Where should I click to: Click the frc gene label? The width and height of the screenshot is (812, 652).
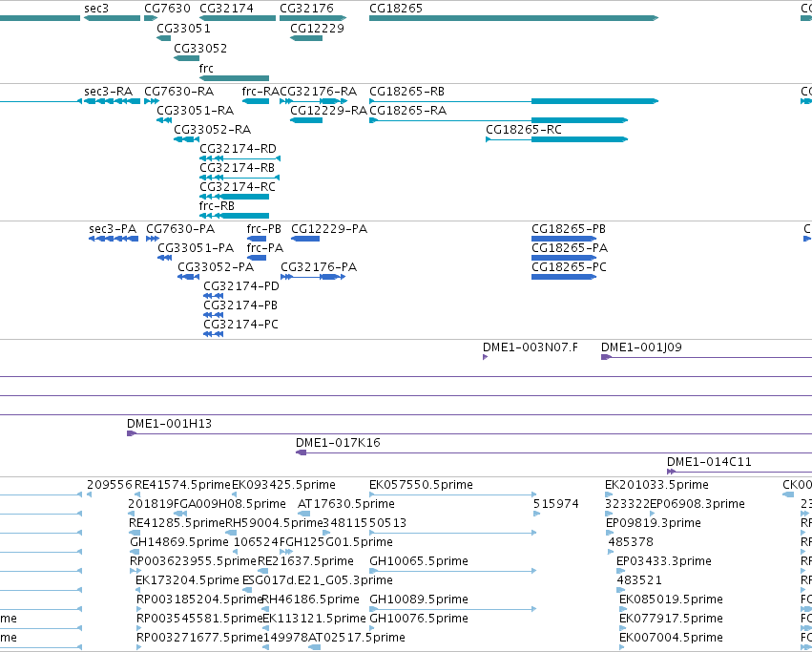(x=206, y=68)
